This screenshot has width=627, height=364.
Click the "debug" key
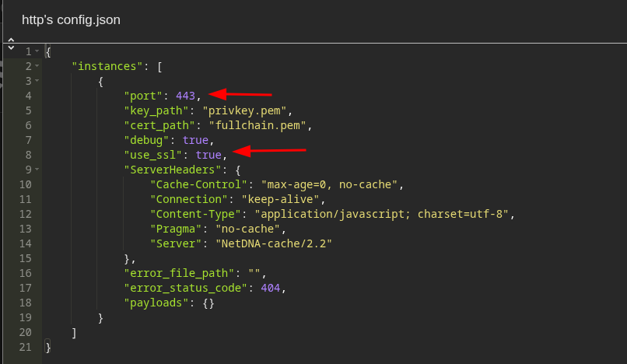click(x=146, y=141)
